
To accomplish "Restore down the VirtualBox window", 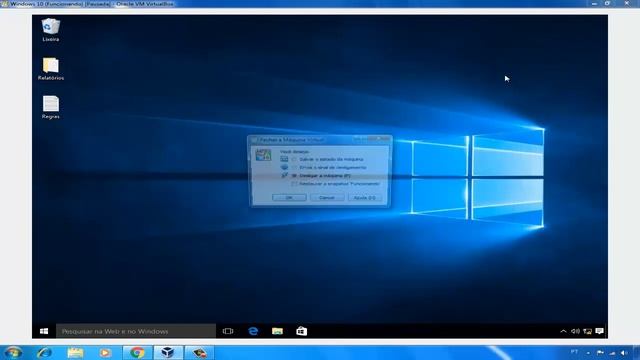I will (607, 3).
